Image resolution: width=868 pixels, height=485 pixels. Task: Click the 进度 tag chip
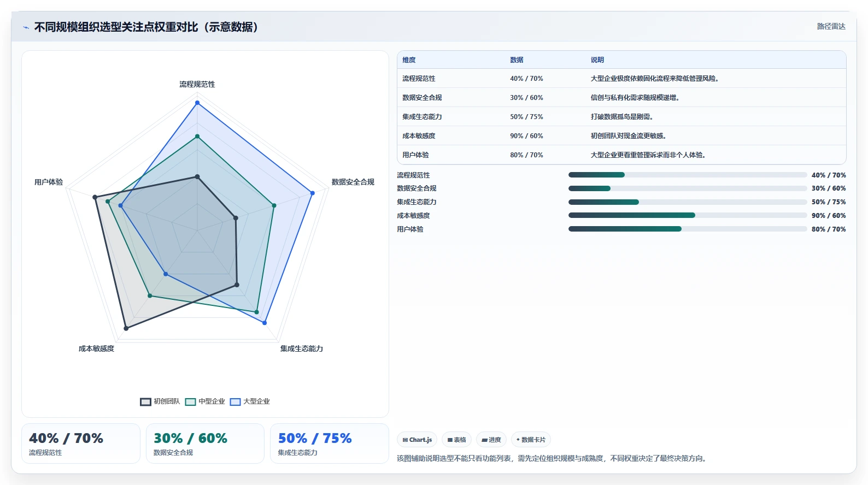pyautogui.click(x=491, y=440)
